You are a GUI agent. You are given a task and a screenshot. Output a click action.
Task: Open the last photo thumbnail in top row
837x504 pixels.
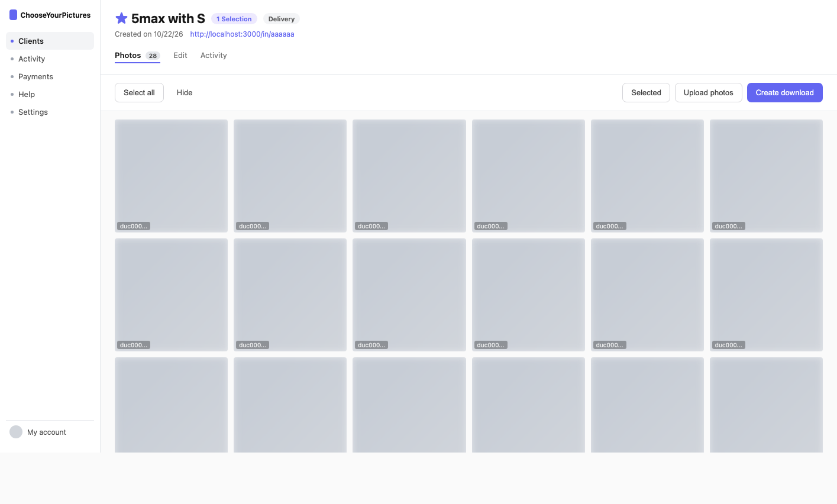(766, 176)
